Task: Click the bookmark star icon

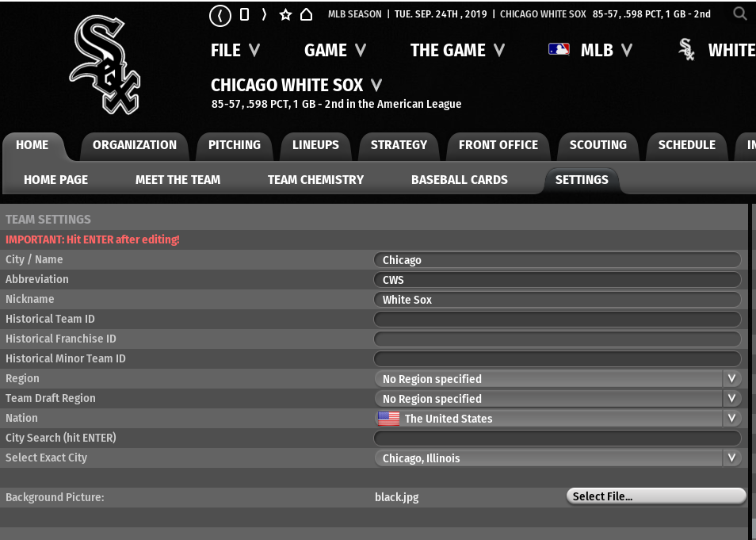Action: 285,14
